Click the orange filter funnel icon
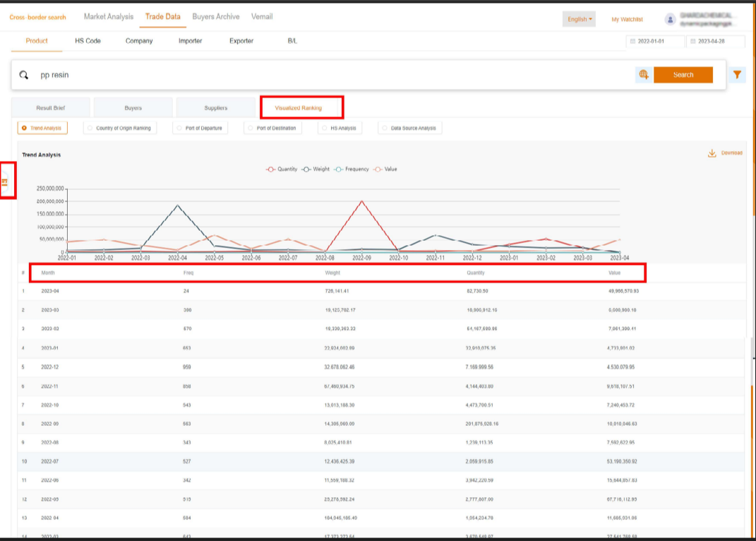 pos(738,75)
